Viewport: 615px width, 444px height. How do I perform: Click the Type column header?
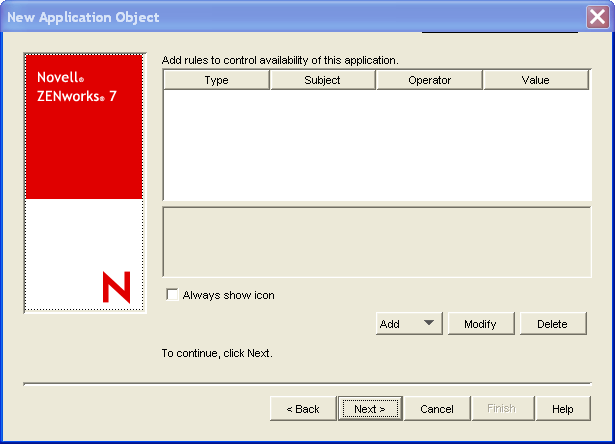pyautogui.click(x=217, y=80)
